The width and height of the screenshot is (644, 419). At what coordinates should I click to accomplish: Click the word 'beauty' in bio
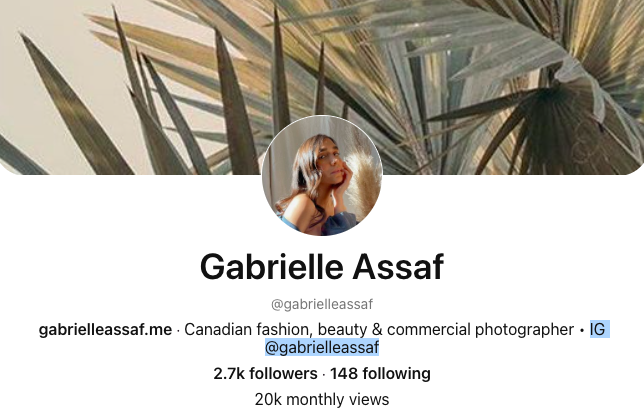tap(343, 330)
